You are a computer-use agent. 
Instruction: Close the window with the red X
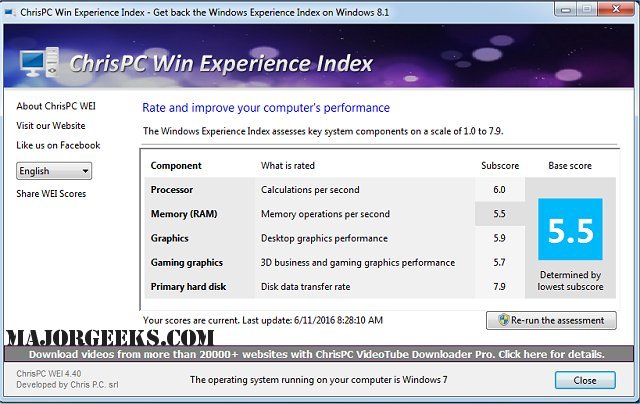(616, 9)
